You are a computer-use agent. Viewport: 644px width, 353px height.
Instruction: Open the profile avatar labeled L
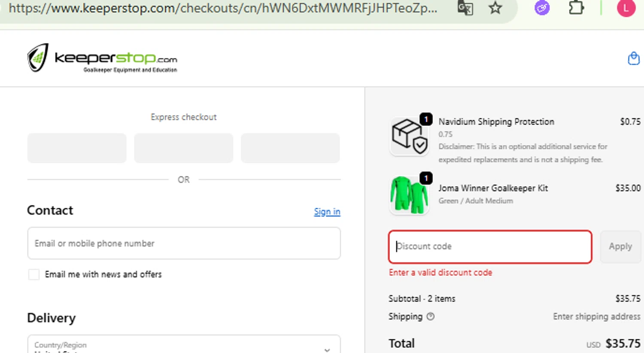626,8
